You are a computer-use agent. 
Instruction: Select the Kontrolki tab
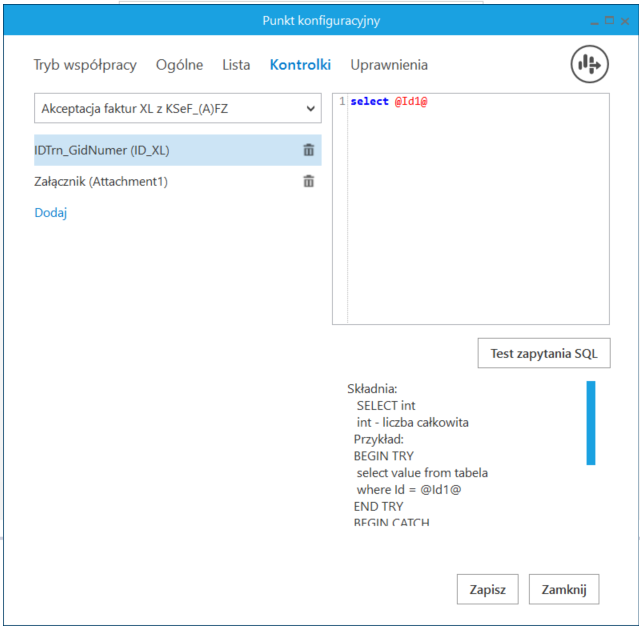pyautogui.click(x=300, y=65)
